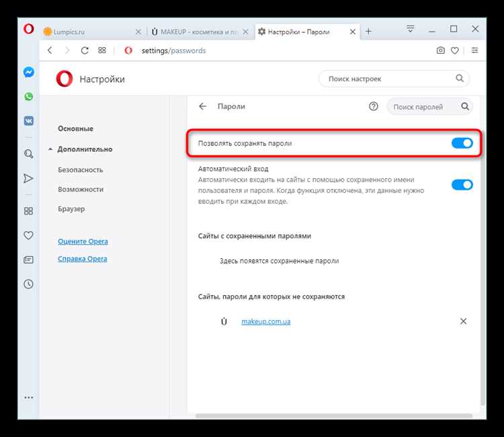The height and width of the screenshot is (437, 504).
Task: Add page to bookmarks heart in address bar
Action: click(454, 50)
